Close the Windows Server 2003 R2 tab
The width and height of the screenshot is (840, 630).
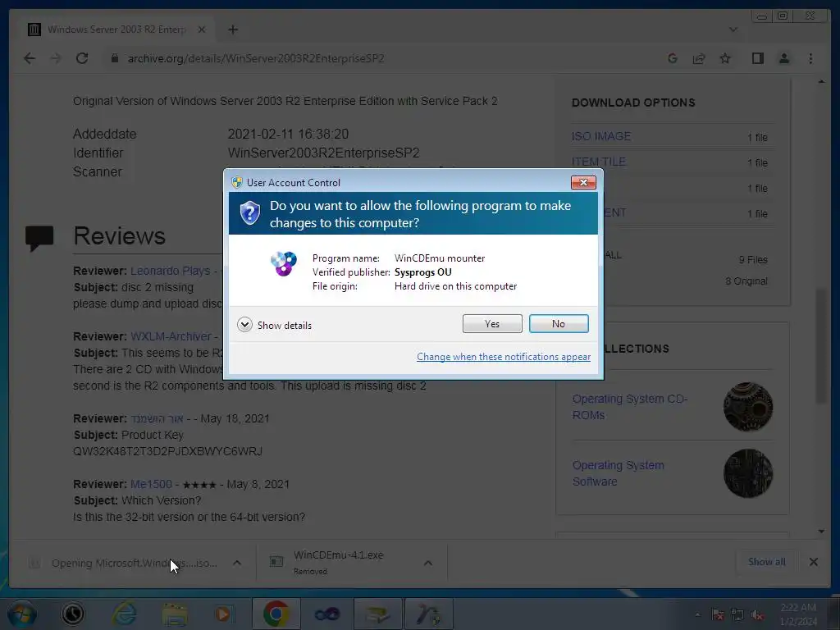[x=202, y=30]
